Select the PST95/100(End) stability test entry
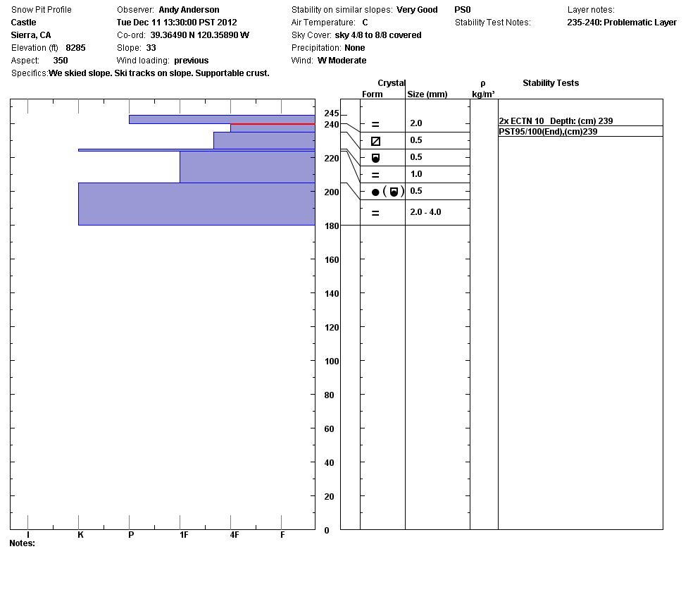Screen dimensions: 700x592 click(x=548, y=132)
